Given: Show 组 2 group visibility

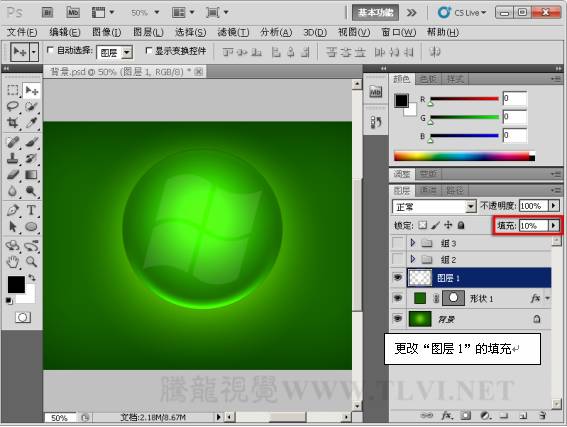Looking at the screenshot, I should click(x=398, y=259).
